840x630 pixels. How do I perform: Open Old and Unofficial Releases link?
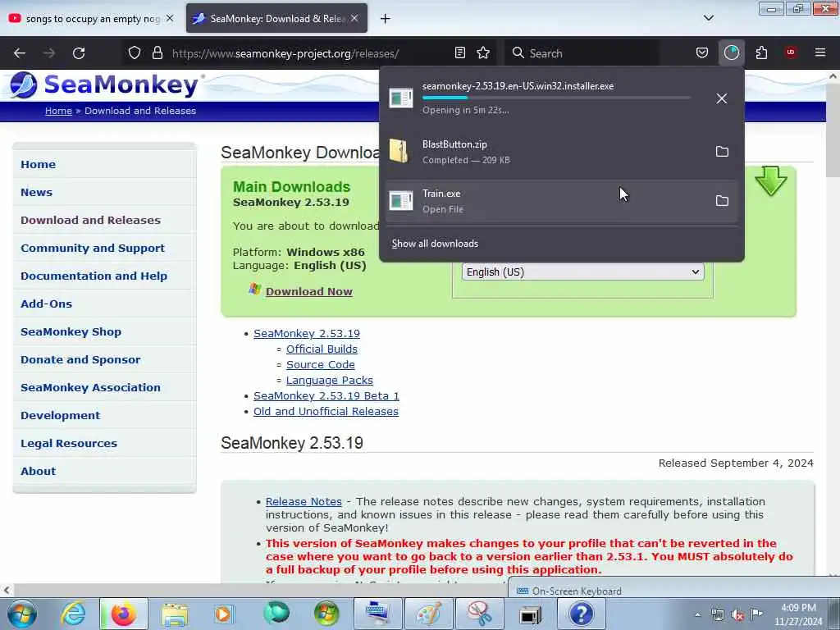pos(326,412)
